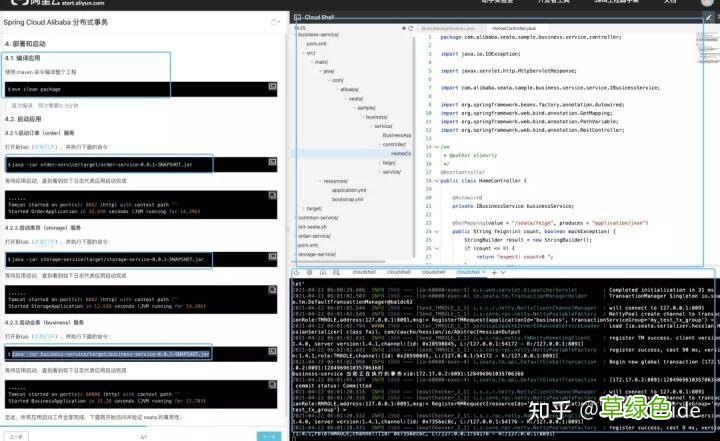The width and height of the screenshot is (720, 441).
Task: Copy the business-service java -jar command
Action: (272, 351)
